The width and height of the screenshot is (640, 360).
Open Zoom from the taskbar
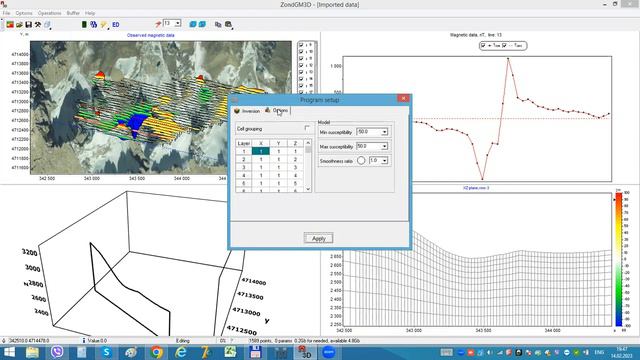329,352
